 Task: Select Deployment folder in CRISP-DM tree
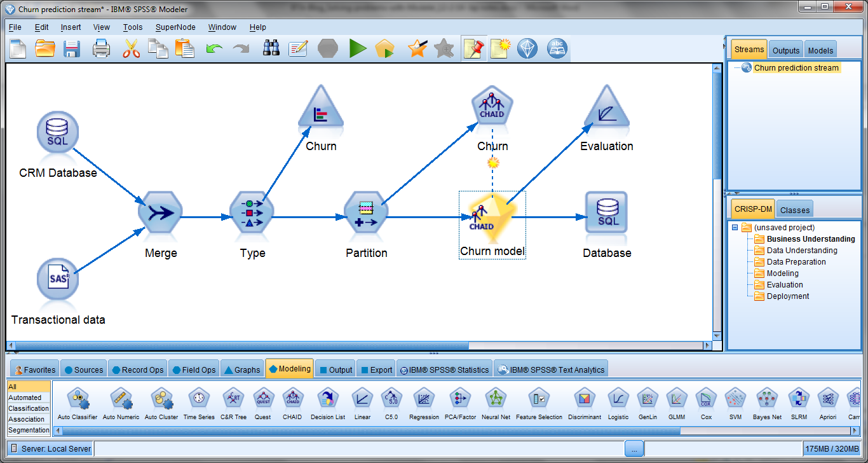point(788,296)
